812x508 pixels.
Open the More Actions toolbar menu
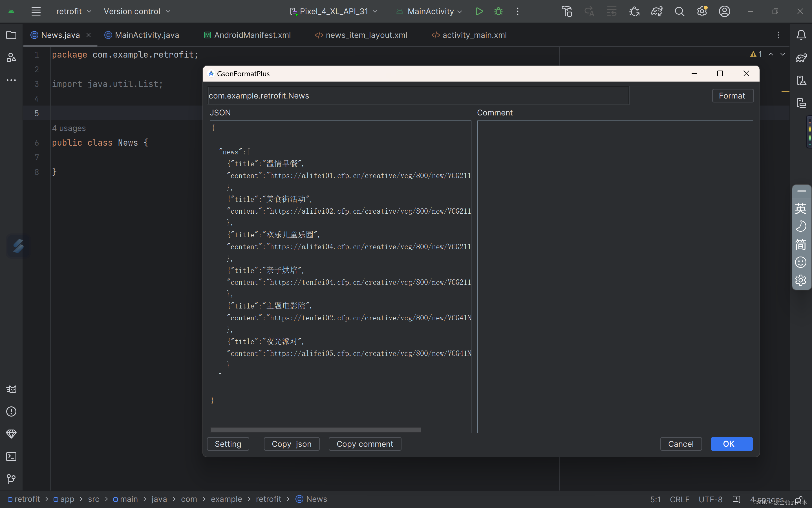pos(517,11)
